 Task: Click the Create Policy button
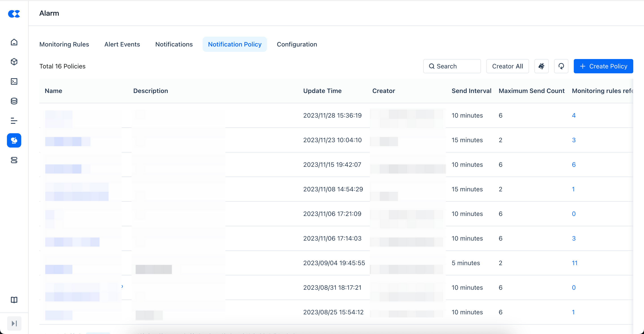(x=603, y=66)
